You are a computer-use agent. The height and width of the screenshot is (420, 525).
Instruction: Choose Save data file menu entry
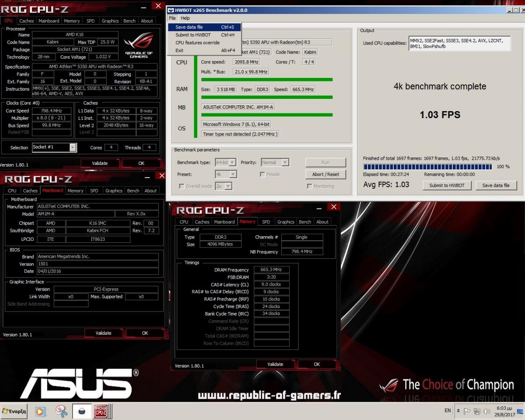tap(204, 27)
